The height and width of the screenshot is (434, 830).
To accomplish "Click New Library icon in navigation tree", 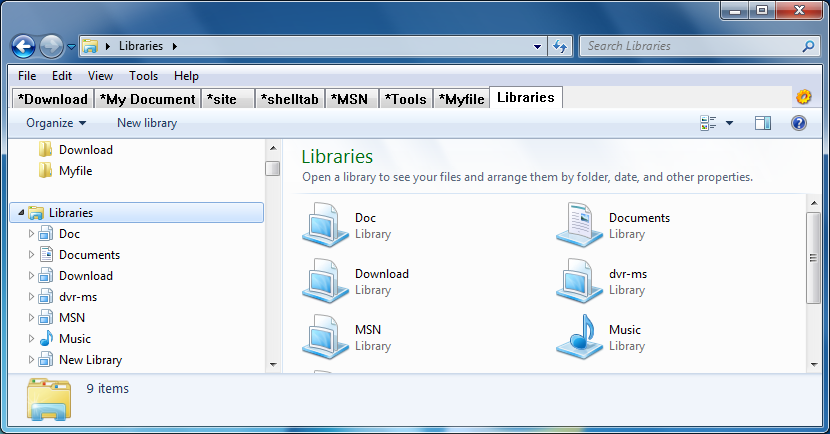I will (46, 360).
